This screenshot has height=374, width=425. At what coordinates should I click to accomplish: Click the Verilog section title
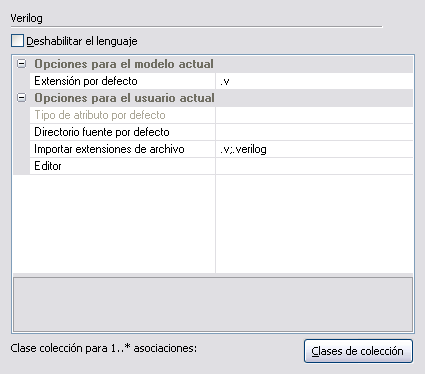[26, 18]
